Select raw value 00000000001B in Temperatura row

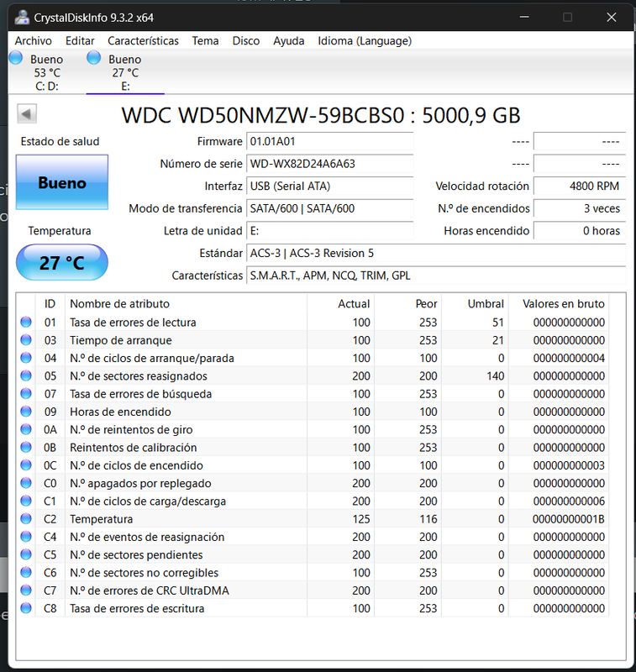tap(568, 519)
